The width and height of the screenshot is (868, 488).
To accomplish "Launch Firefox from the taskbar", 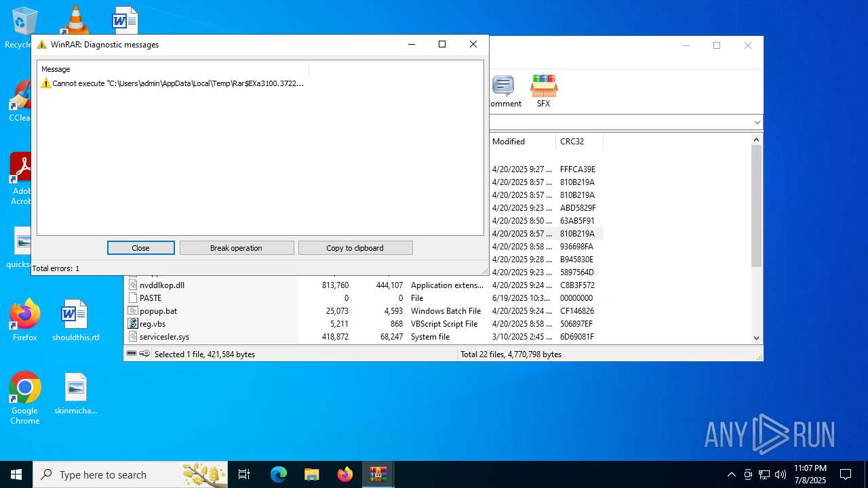I will coord(345,474).
